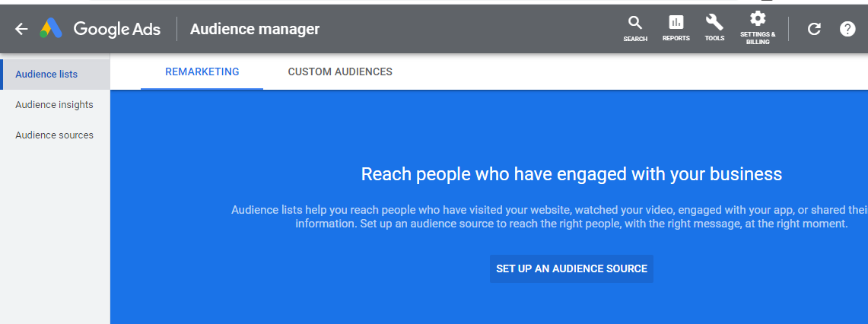Click the Google Ads wordmark text

click(x=117, y=29)
